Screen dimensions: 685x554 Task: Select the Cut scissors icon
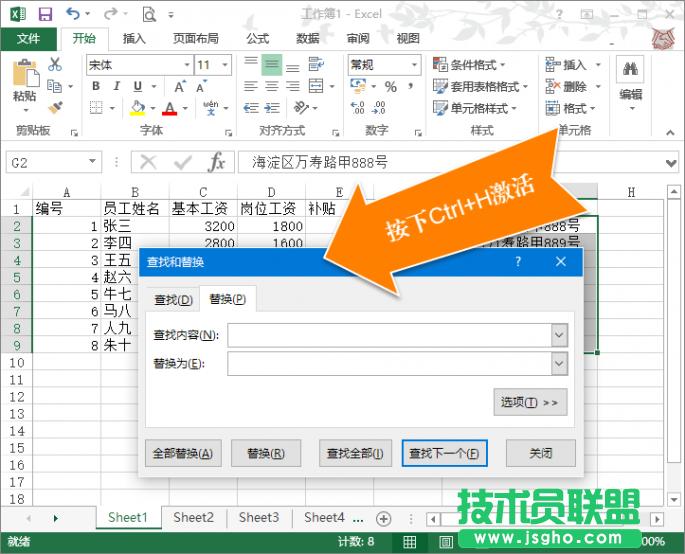tap(55, 64)
